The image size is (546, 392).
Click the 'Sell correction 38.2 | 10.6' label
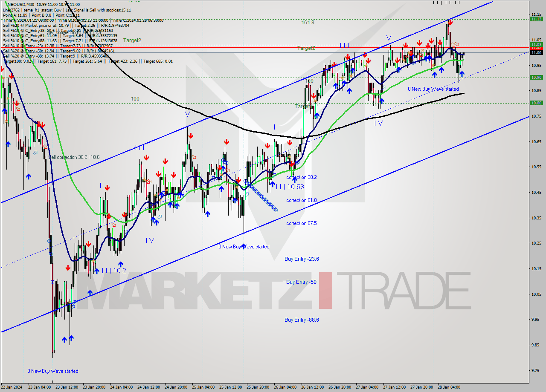point(74,157)
